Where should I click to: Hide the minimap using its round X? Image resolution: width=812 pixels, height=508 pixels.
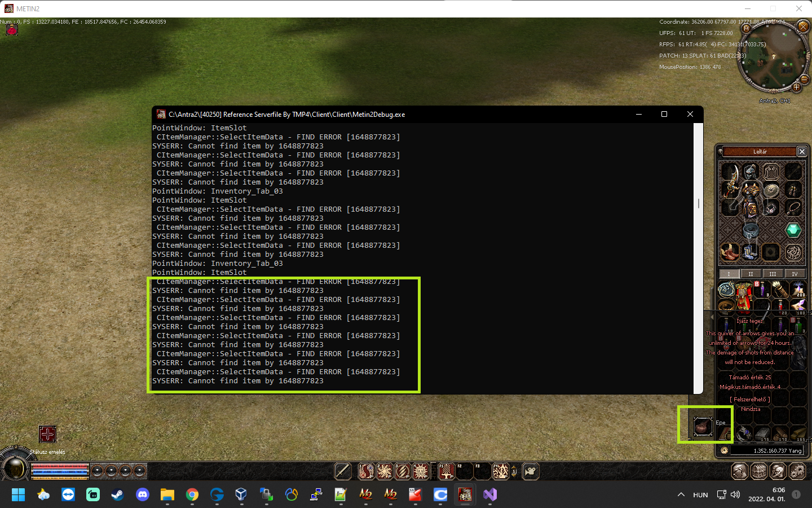804,27
